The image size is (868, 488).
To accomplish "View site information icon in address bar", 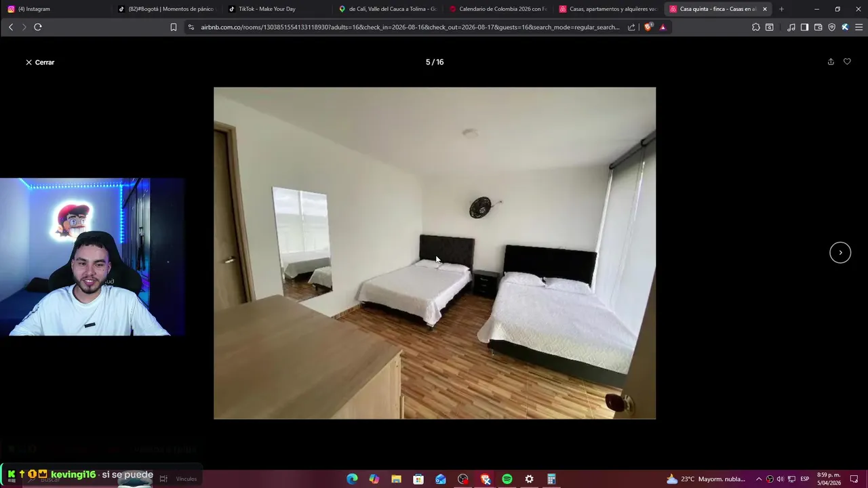I will (x=191, y=27).
